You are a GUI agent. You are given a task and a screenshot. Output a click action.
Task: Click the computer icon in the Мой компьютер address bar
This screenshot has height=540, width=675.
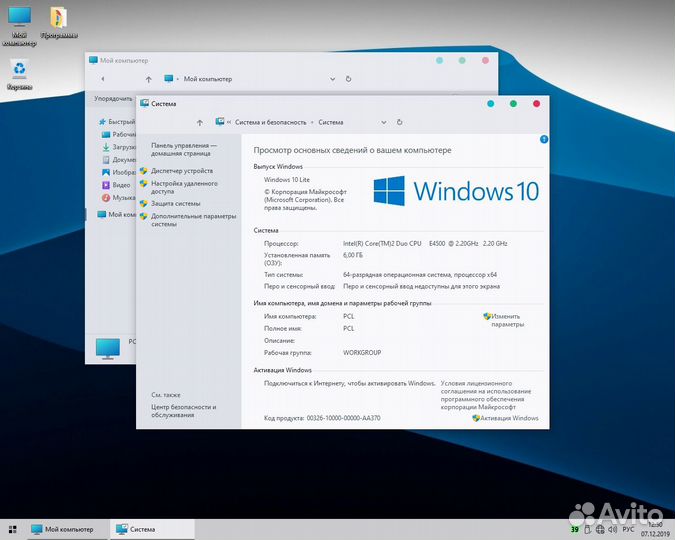click(169, 79)
